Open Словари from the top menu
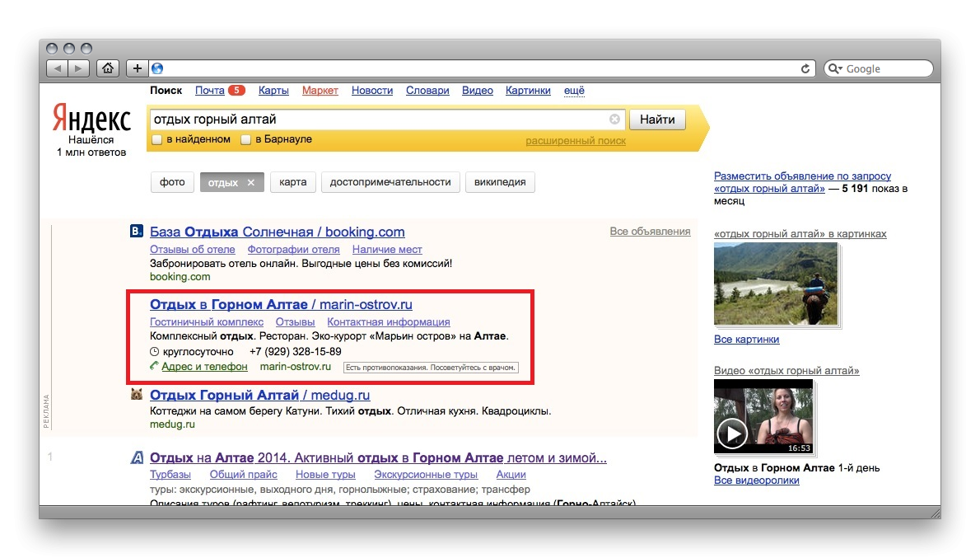Screen dimensions: 980x558 (427, 90)
